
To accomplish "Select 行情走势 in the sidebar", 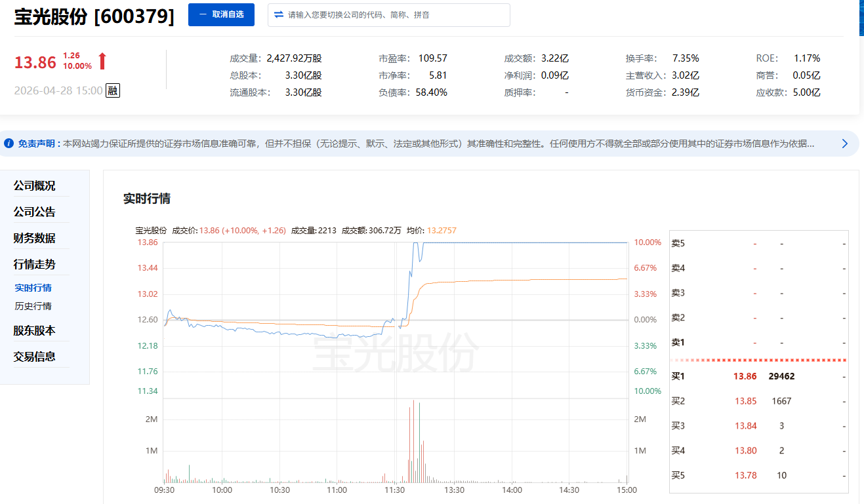I will (35, 264).
